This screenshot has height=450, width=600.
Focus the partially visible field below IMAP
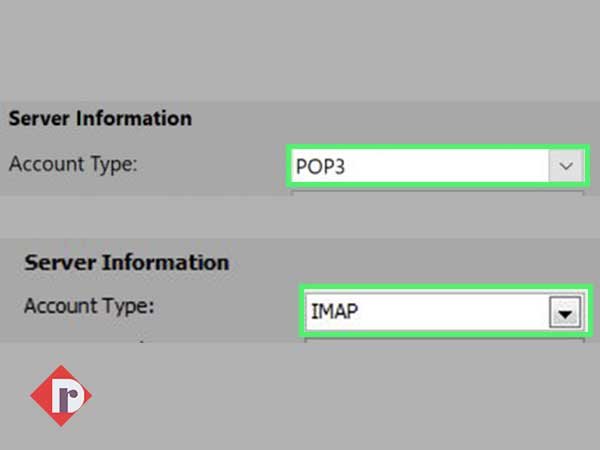pyautogui.click(x=444, y=340)
